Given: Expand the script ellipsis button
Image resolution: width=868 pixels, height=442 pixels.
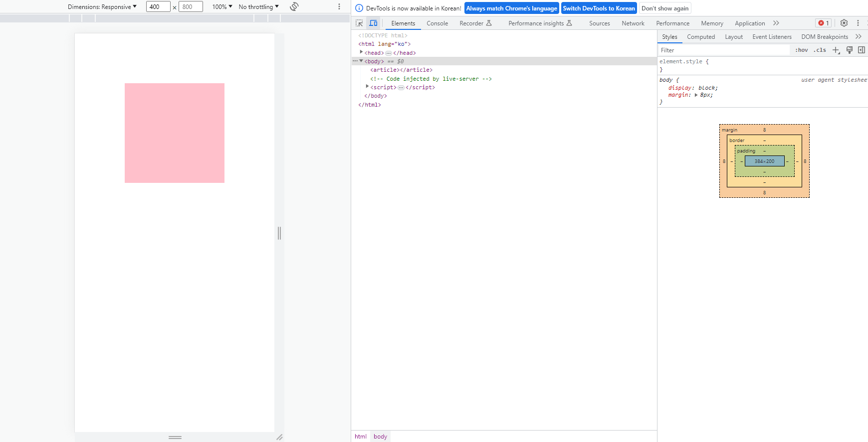Looking at the screenshot, I should [401, 87].
